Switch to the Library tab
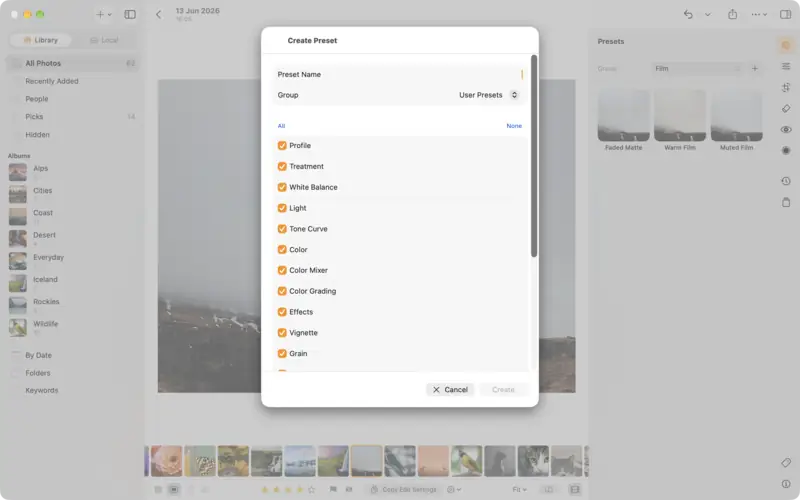The height and width of the screenshot is (500, 800). [40, 40]
